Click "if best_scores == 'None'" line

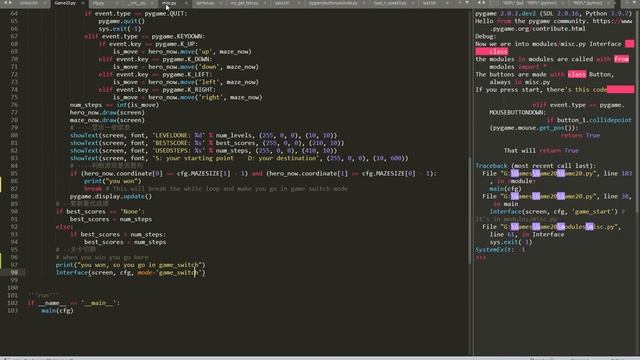(x=100, y=212)
